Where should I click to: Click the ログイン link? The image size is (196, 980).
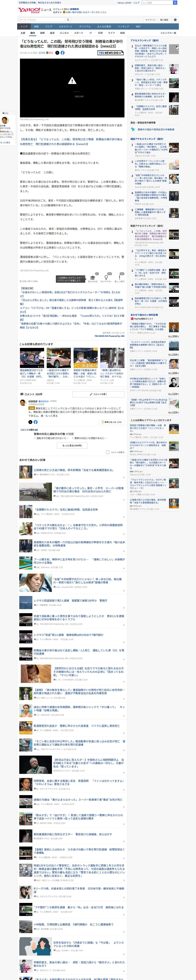pos(57,12)
